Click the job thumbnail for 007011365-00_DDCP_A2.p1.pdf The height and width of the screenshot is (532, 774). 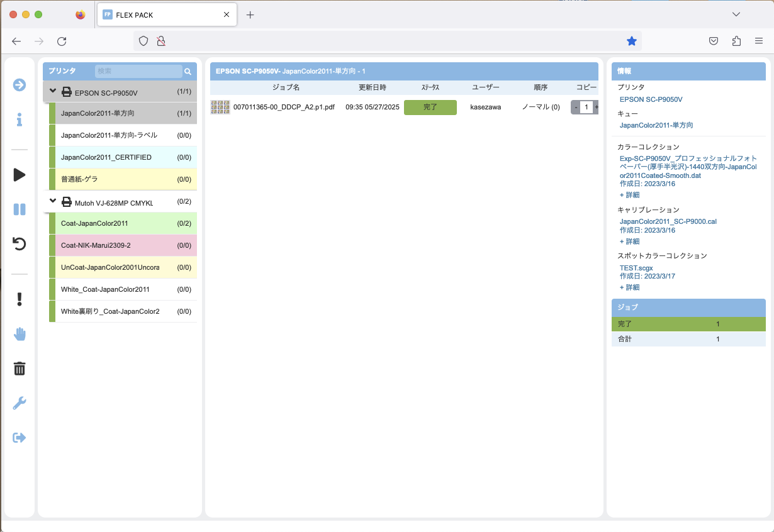pyautogui.click(x=220, y=107)
